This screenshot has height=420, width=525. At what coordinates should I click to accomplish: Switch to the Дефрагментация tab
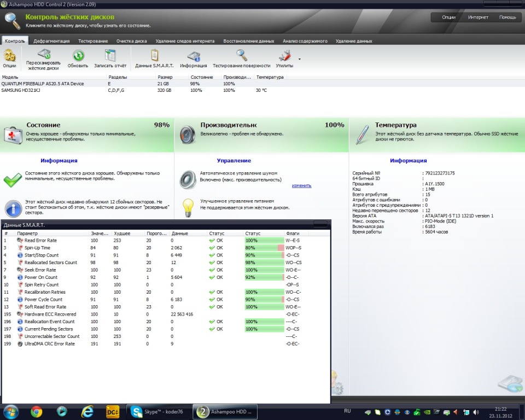point(51,41)
